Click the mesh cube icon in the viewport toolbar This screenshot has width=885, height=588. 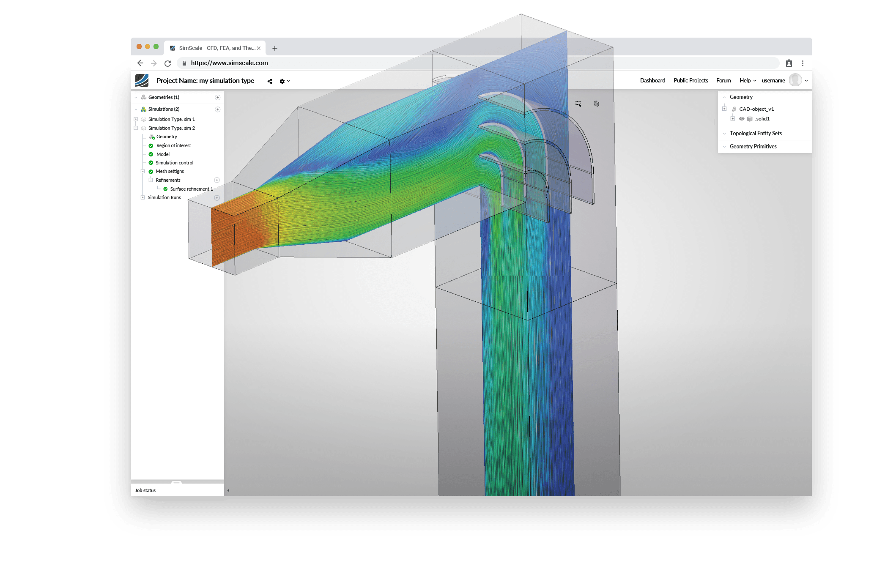(596, 104)
